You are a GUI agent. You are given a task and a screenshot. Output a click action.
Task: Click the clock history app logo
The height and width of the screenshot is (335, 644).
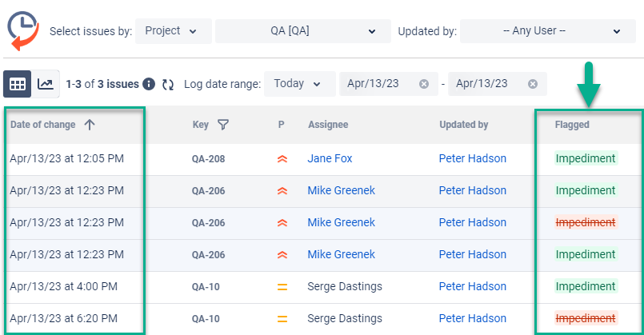click(x=23, y=31)
